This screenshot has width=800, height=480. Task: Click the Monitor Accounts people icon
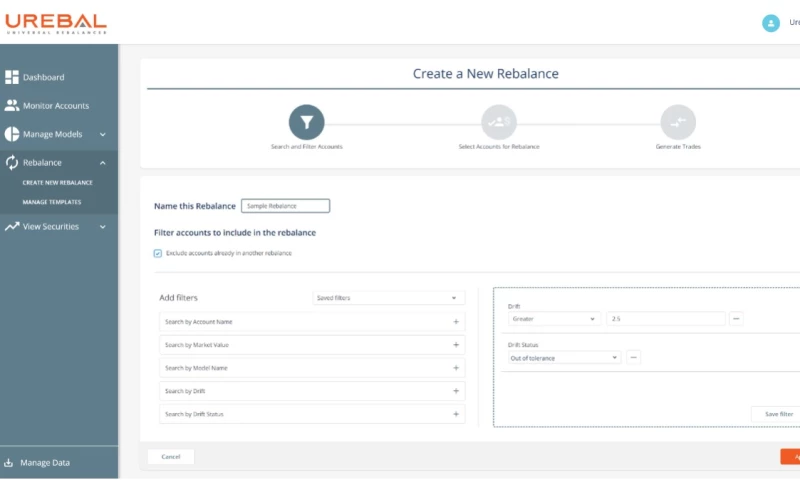tap(12, 105)
